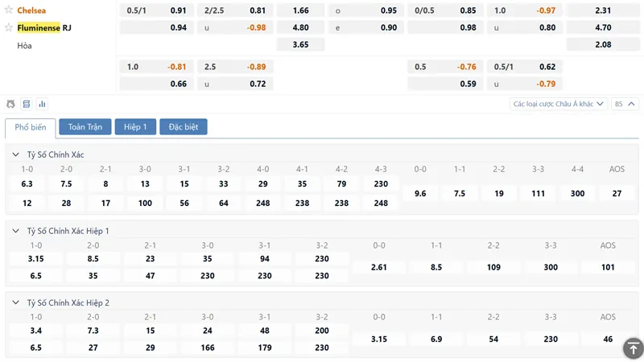Click the jersey icon below the odds

10,104
